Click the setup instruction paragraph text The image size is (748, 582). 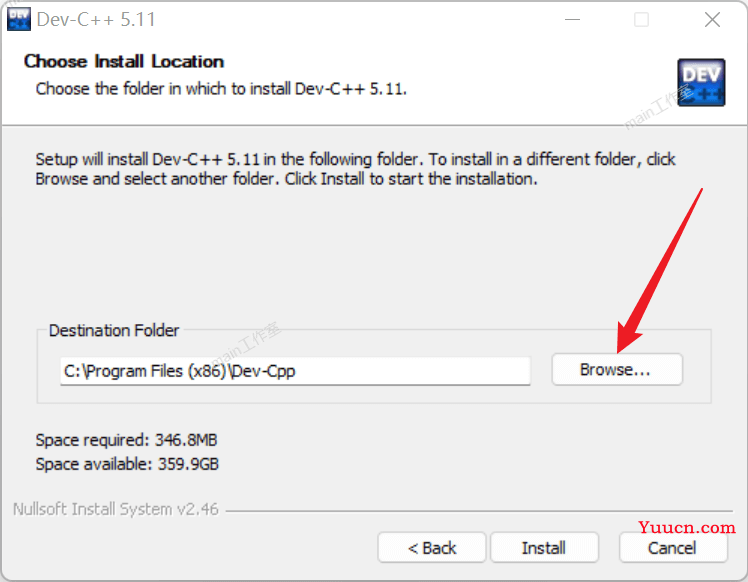355,169
